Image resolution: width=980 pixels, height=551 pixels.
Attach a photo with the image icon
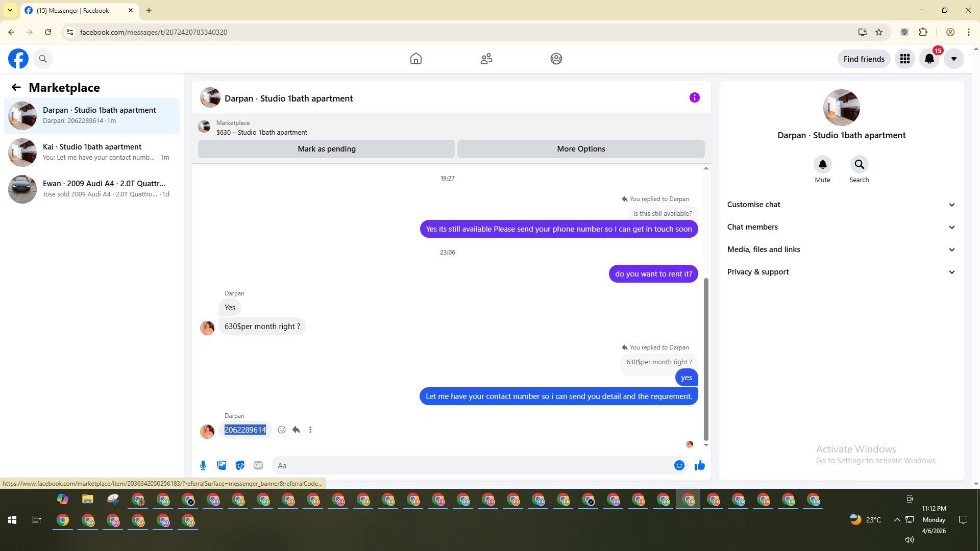[x=222, y=465]
